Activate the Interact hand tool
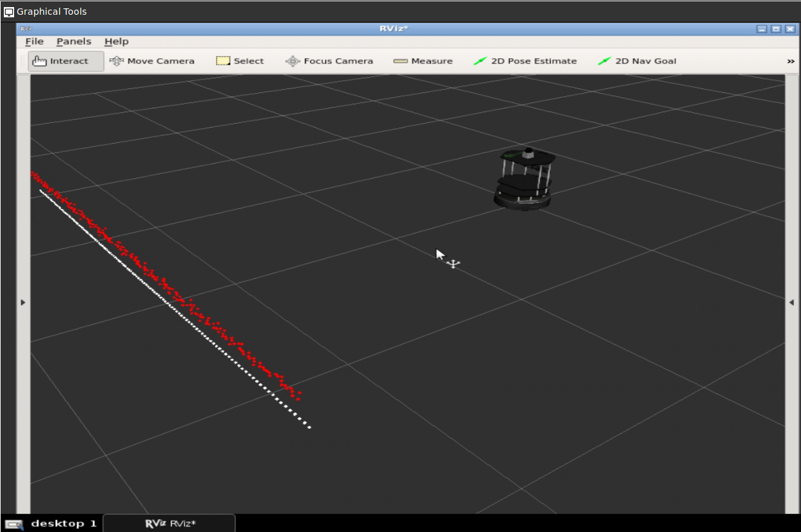This screenshot has width=801, height=532. tap(61, 61)
